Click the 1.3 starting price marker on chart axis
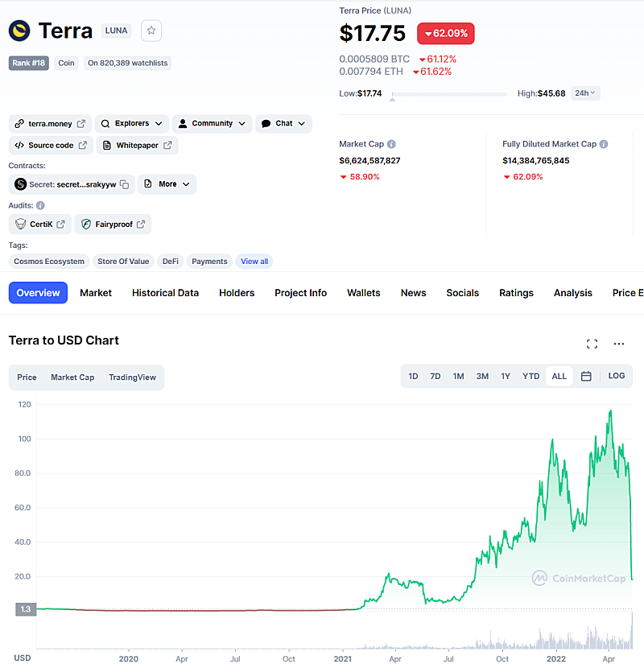 point(26,609)
